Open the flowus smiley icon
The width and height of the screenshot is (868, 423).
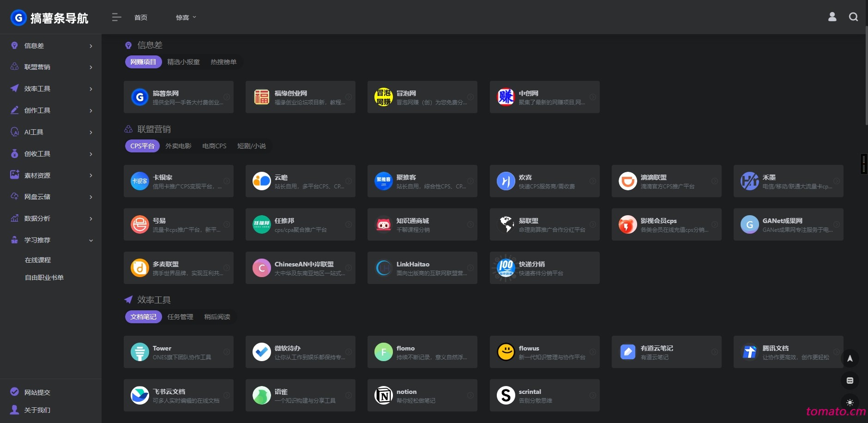click(x=506, y=352)
